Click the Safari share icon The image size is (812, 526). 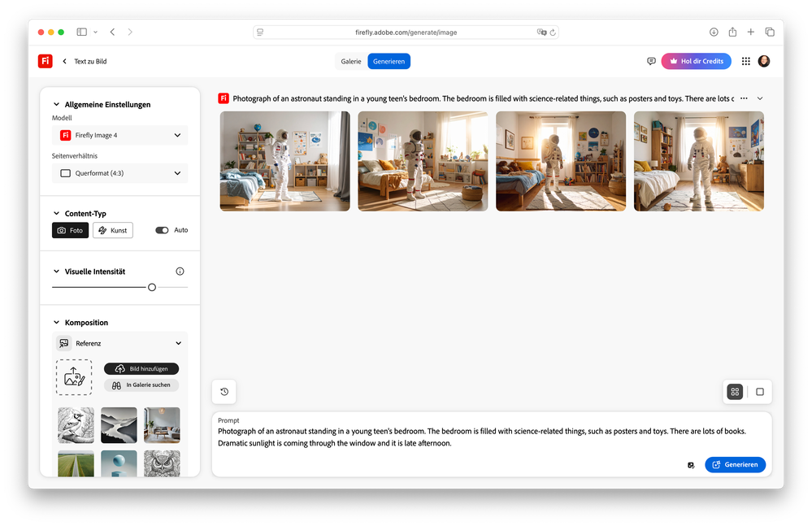(x=732, y=32)
